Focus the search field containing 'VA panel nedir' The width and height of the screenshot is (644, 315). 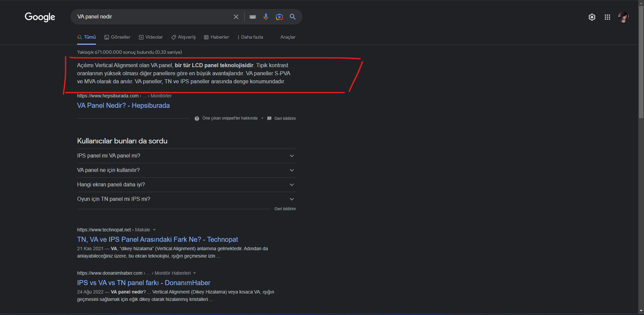coord(153,17)
